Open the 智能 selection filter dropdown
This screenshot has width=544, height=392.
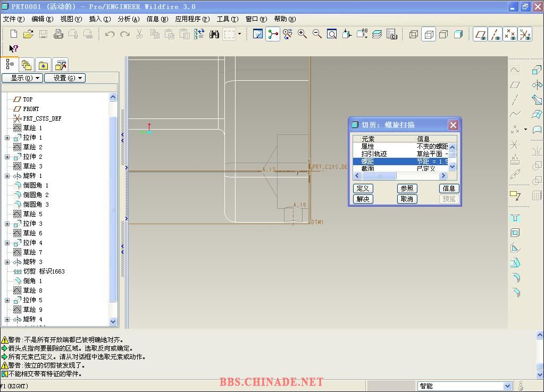(x=507, y=386)
